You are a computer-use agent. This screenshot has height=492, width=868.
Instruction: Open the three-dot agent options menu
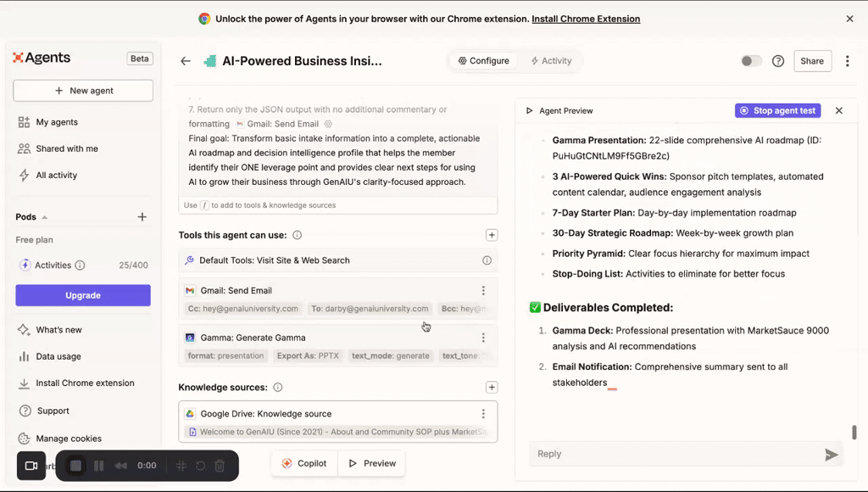(847, 61)
